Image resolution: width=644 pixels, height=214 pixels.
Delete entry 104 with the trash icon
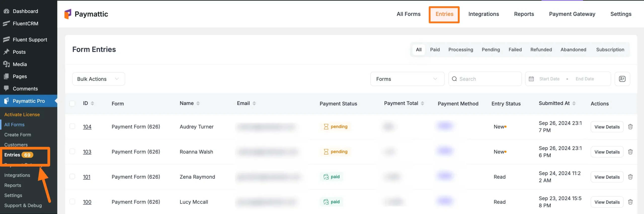pyautogui.click(x=630, y=127)
